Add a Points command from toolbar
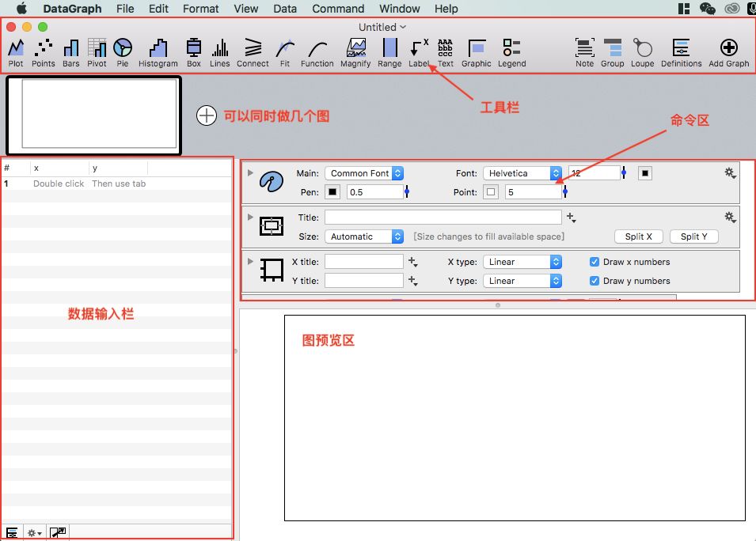Viewport: 756px width, 541px height. tap(44, 52)
